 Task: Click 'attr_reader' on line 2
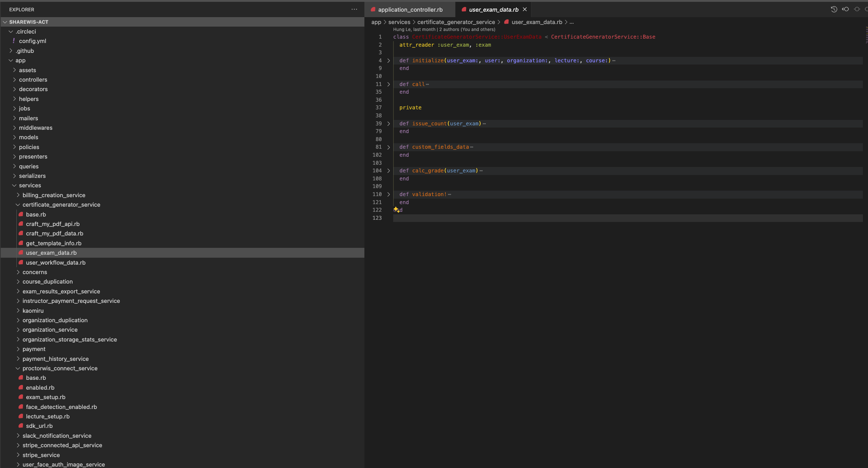point(417,45)
